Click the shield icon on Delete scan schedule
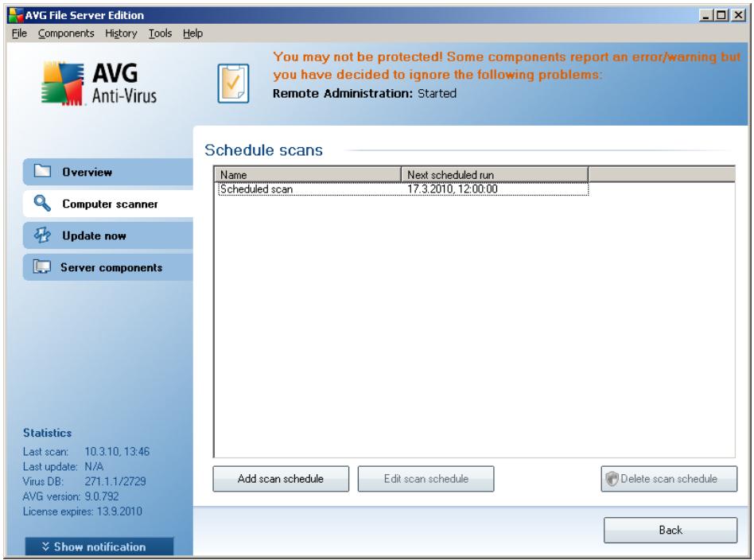This screenshot has width=754, height=560. [x=612, y=479]
